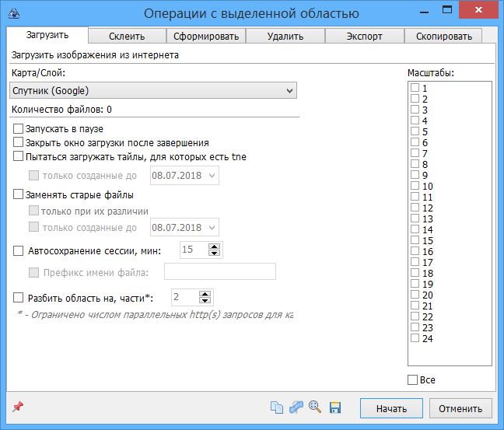Click the blue arrows icon in bottom toolbar

296,407
